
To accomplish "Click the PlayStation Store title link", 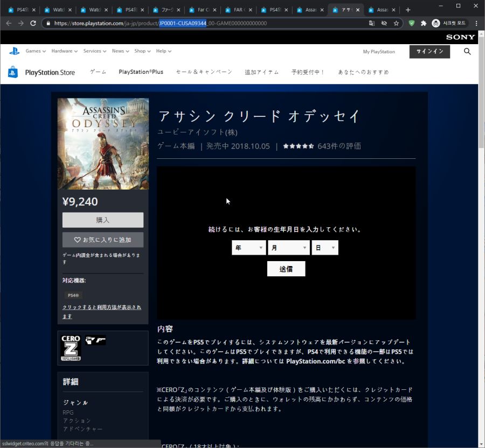I will coord(50,72).
